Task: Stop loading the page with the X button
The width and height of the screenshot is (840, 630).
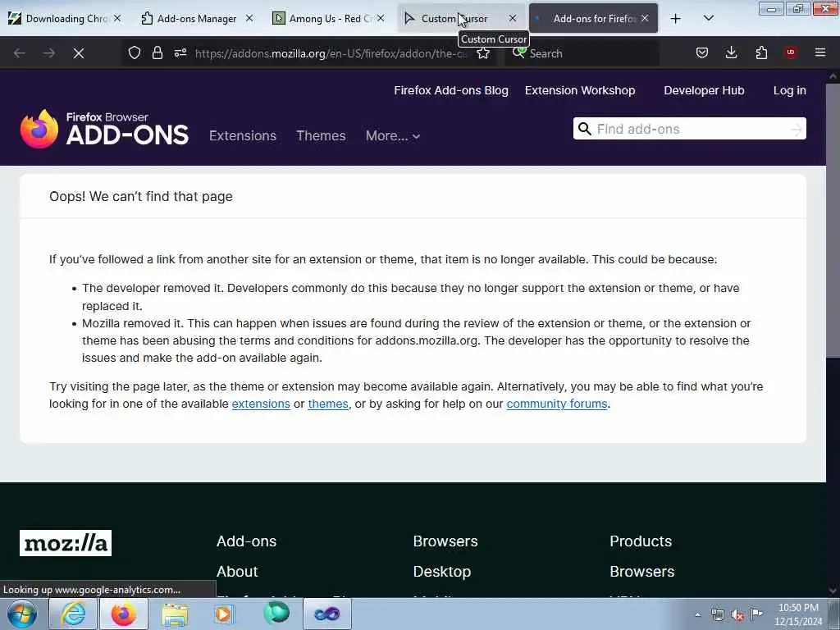Action: point(78,53)
